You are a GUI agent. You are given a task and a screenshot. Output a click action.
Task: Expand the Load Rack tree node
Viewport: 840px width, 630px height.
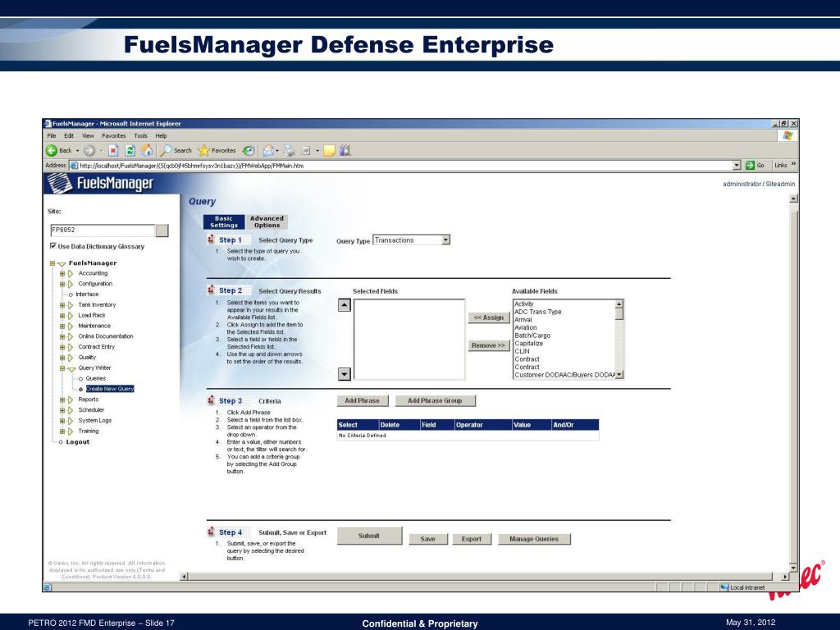62,316
